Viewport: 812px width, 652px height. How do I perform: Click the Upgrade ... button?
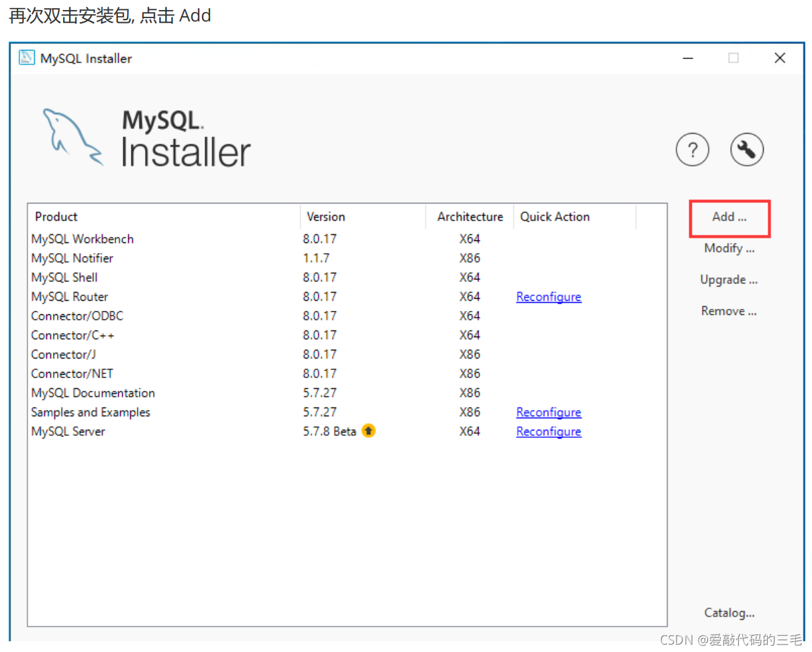click(729, 280)
